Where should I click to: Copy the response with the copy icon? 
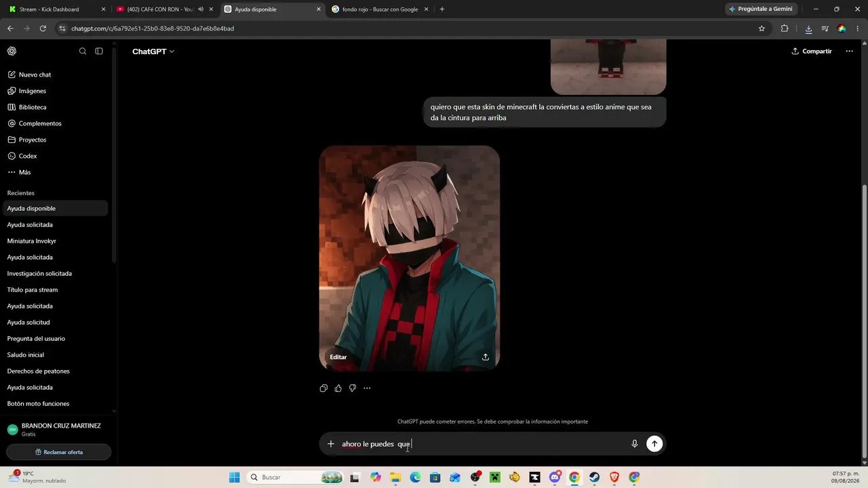coord(323,388)
